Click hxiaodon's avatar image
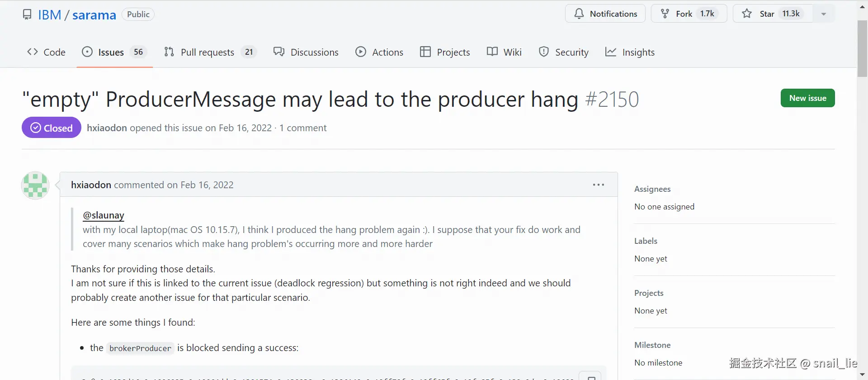This screenshot has width=868, height=380. (35, 185)
